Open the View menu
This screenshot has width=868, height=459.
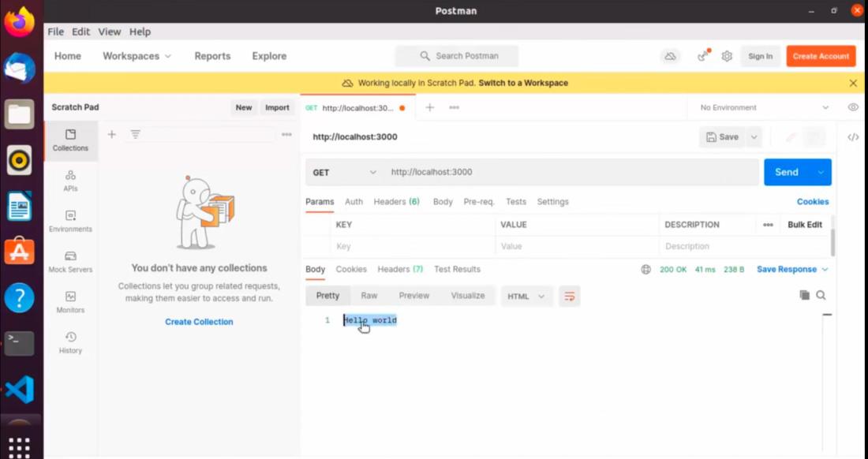tap(110, 32)
